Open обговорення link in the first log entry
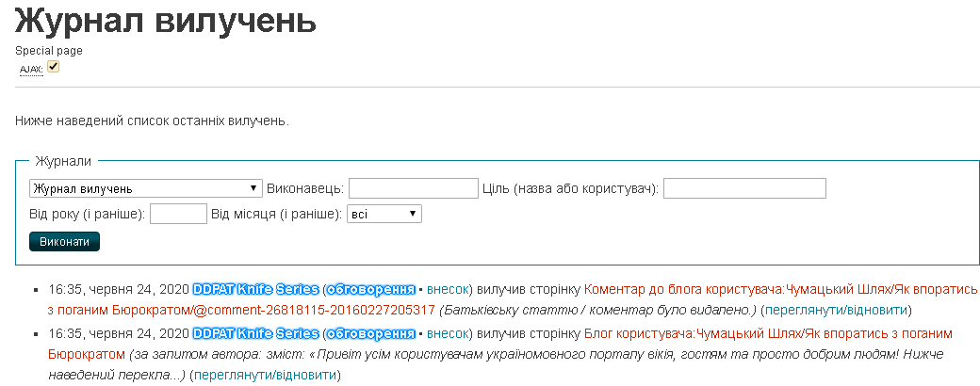This screenshot has width=980, height=386. (x=370, y=286)
